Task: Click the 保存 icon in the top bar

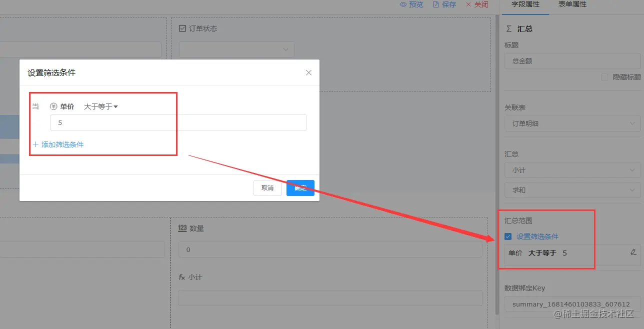Action: (435, 4)
